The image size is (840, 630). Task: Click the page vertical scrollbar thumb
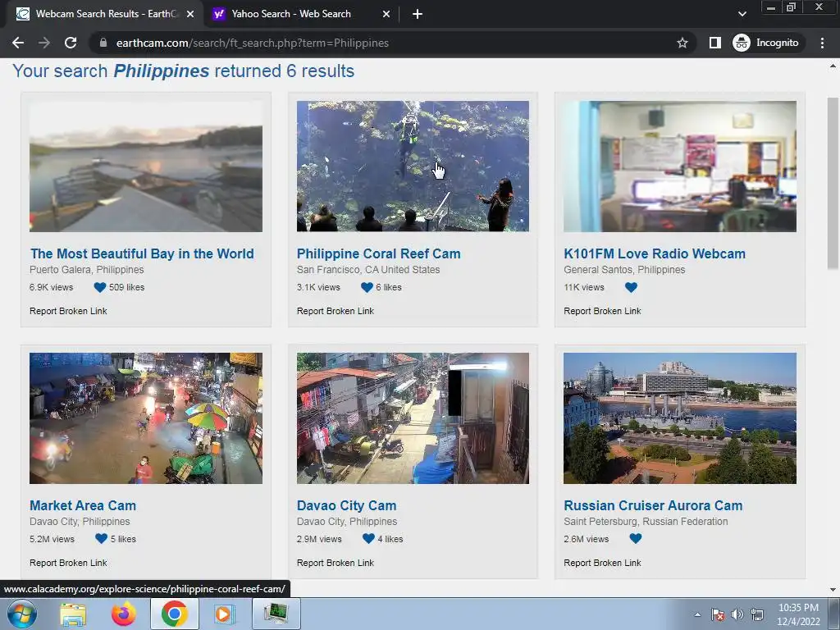(833, 183)
